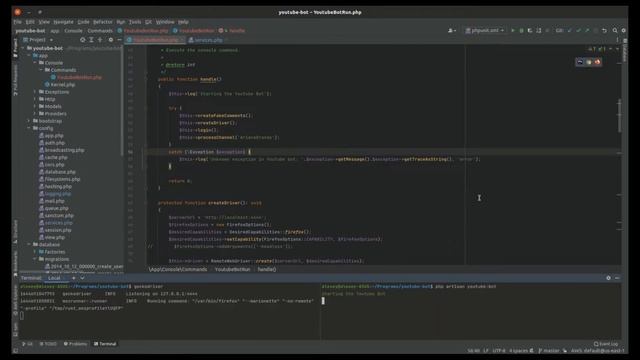Click the undo/rollback arrow icon

(604, 31)
